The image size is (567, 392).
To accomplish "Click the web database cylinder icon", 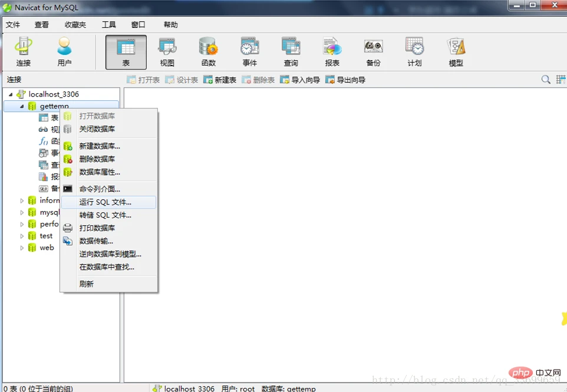I will [x=32, y=248].
